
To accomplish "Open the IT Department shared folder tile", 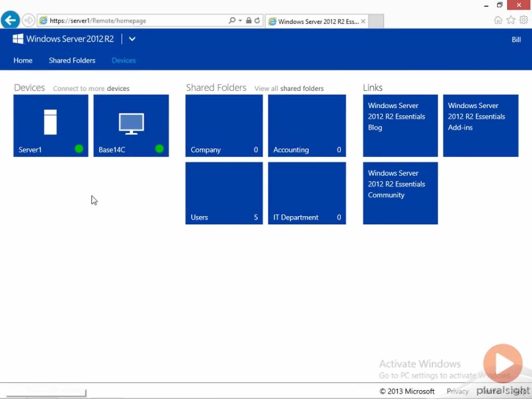I will pos(307,193).
